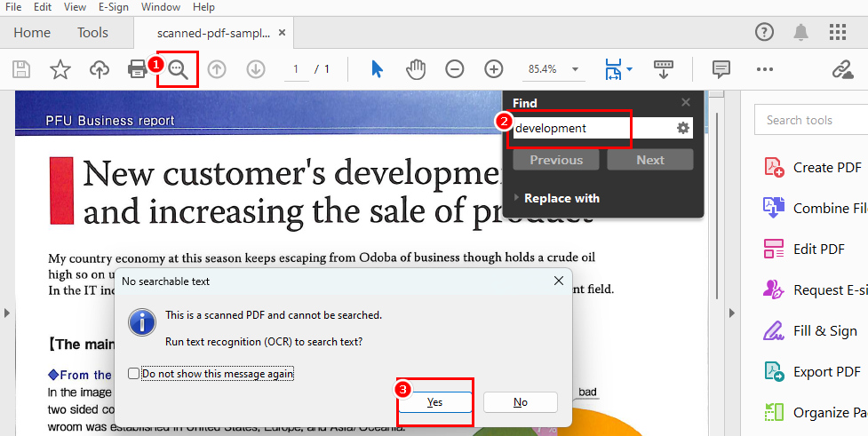This screenshot has width=868, height=436.
Task: Click the Fit width page icon
Action: click(x=613, y=70)
